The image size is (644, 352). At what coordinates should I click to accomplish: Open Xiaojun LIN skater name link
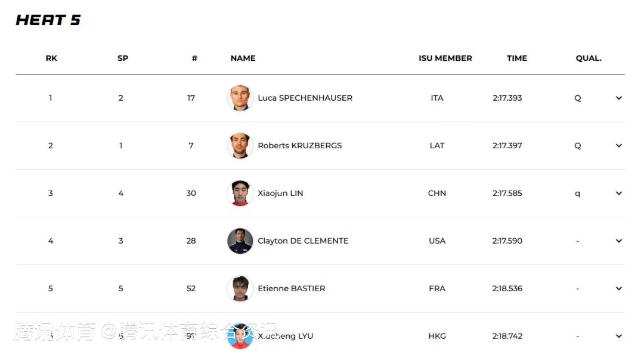point(280,193)
